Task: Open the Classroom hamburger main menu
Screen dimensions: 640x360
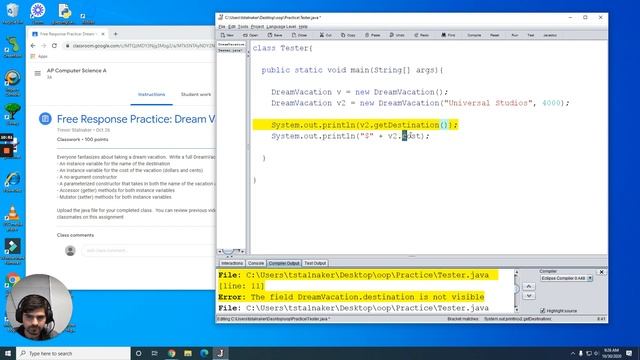Action: [38, 73]
